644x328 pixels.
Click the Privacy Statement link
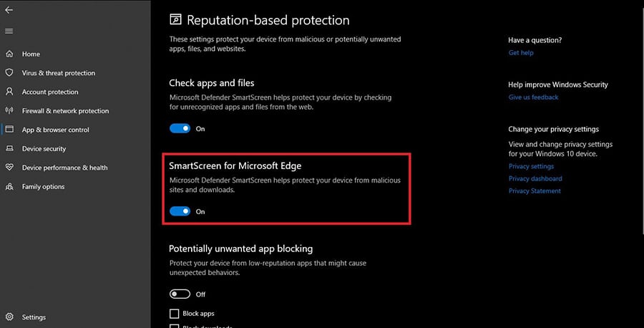535,190
